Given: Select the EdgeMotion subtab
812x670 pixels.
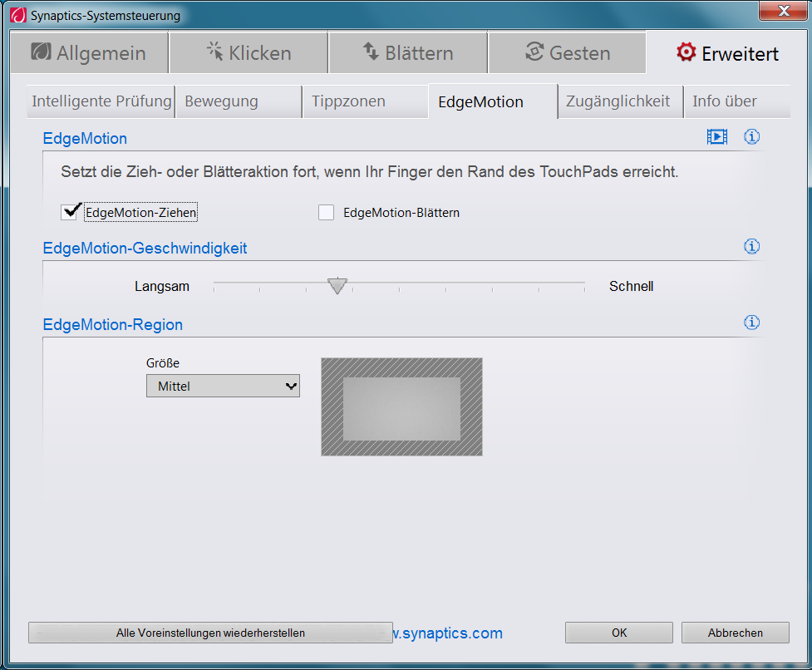Looking at the screenshot, I should pos(493,101).
